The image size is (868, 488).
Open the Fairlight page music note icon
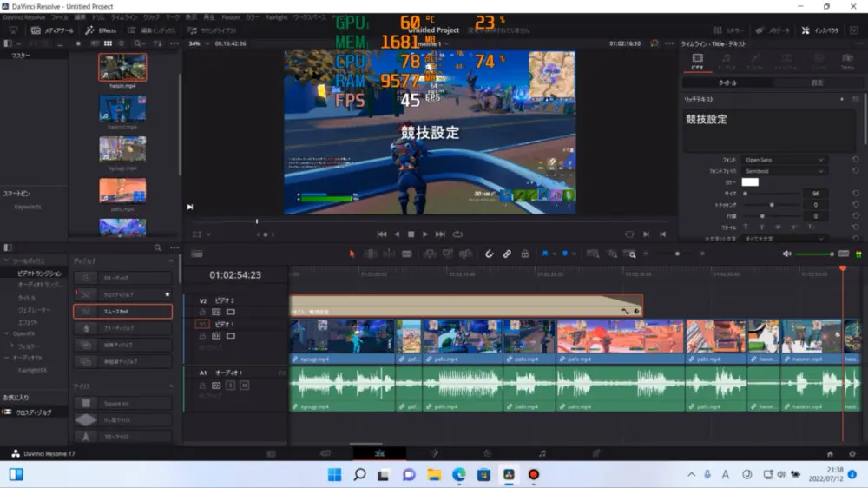click(x=542, y=453)
